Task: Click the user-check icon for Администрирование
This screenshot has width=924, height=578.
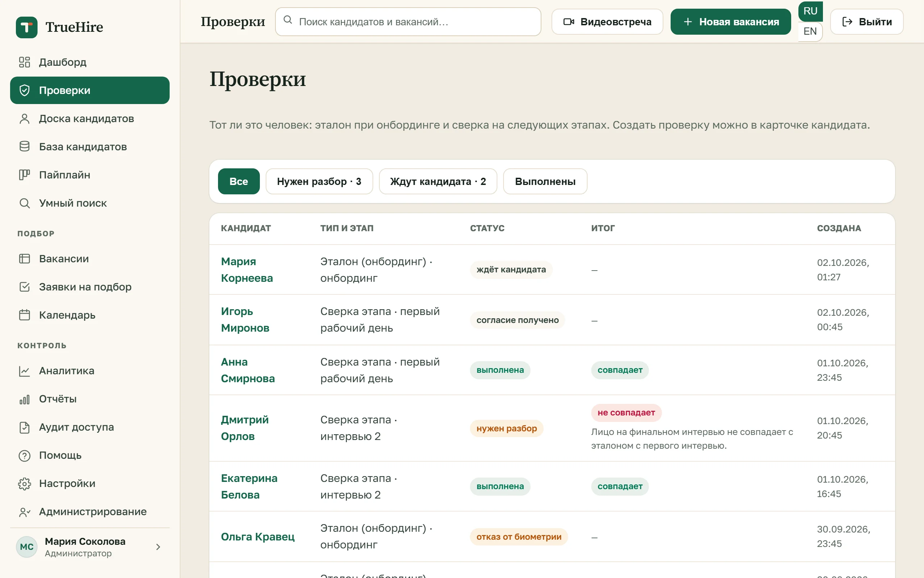Action: coord(25,512)
